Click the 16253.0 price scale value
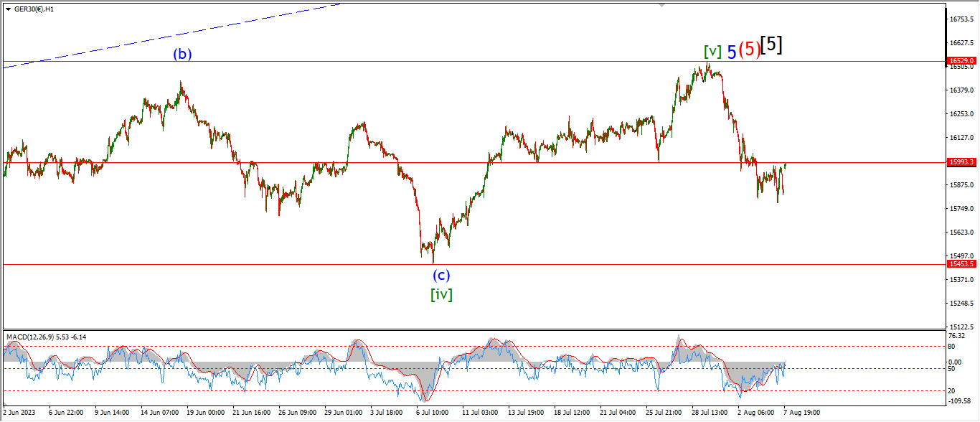 (x=961, y=113)
